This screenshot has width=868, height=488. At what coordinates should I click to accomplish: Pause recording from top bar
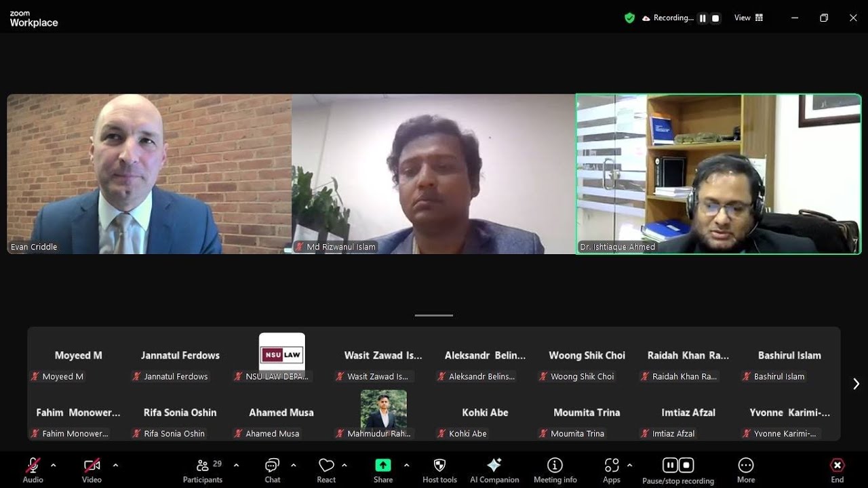703,18
